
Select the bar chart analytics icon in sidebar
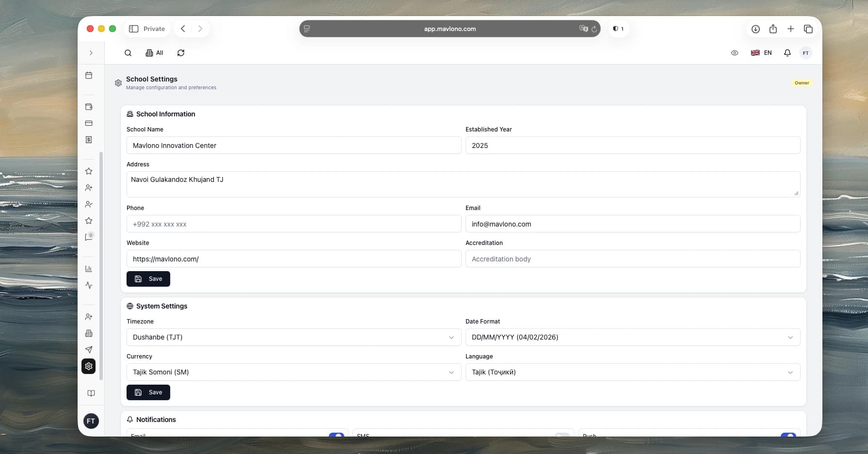pos(89,268)
